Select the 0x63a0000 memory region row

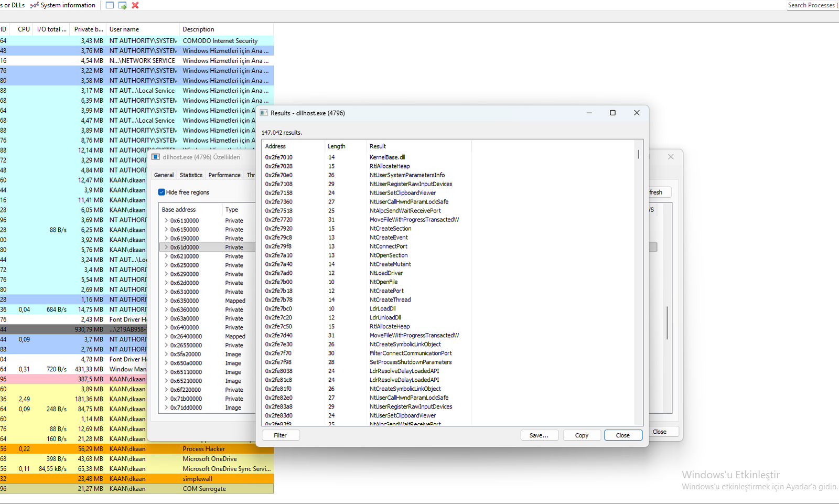point(207,319)
